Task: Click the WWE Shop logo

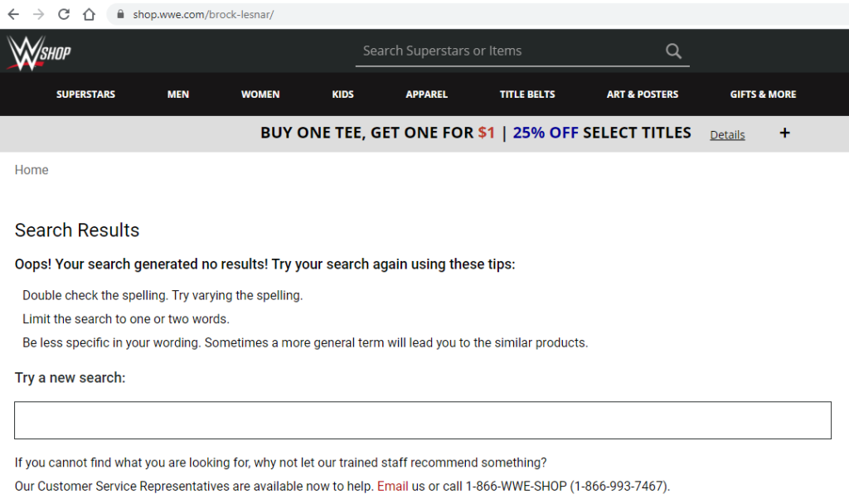Action: [38, 53]
